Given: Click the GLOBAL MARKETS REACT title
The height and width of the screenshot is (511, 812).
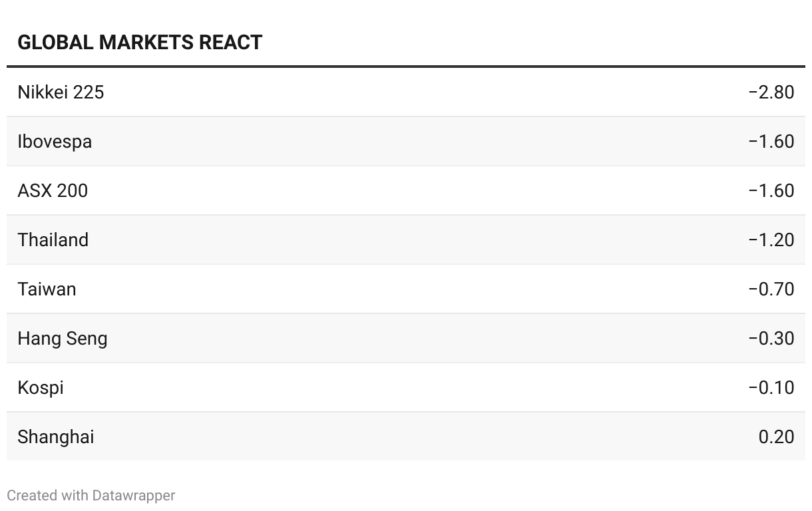Looking at the screenshot, I should 140,43.
